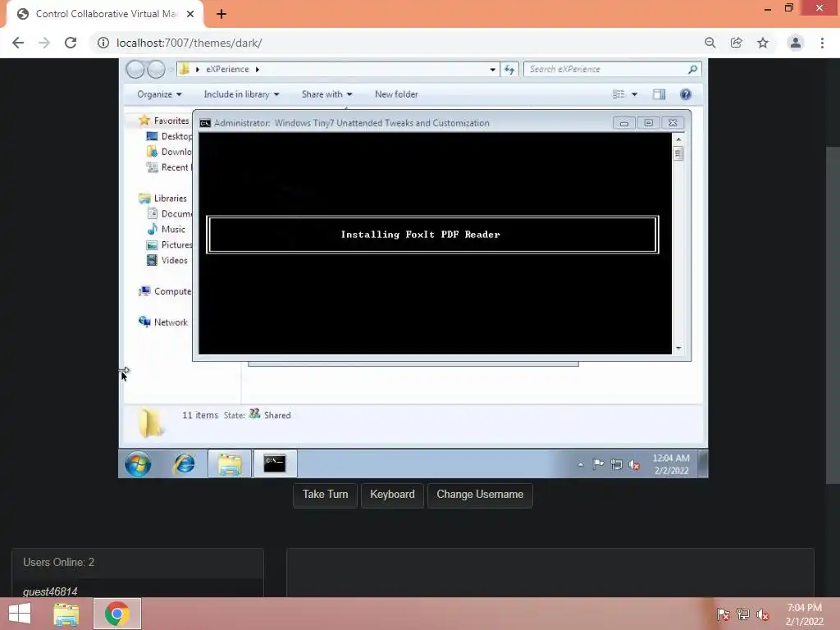Open view options dropdown arrow
Viewport: 840px width, 630px height.
tap(634, 94)
